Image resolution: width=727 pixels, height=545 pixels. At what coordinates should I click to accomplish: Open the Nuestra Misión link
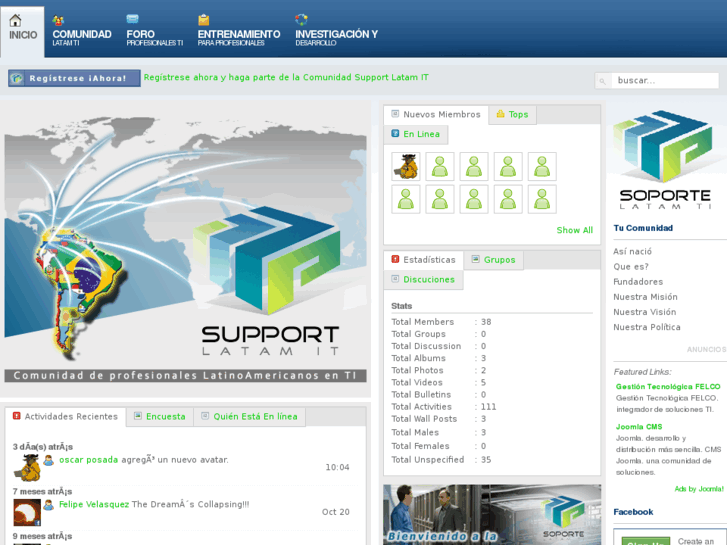coord(645,297)
